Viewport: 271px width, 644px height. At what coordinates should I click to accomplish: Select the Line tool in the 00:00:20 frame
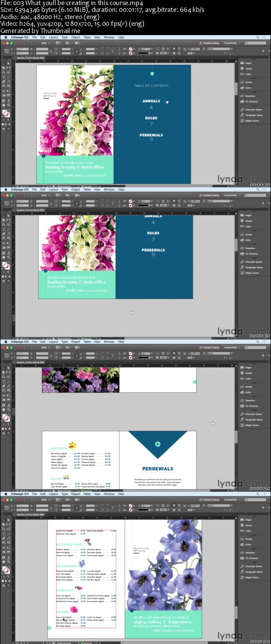tap(8, 77)
